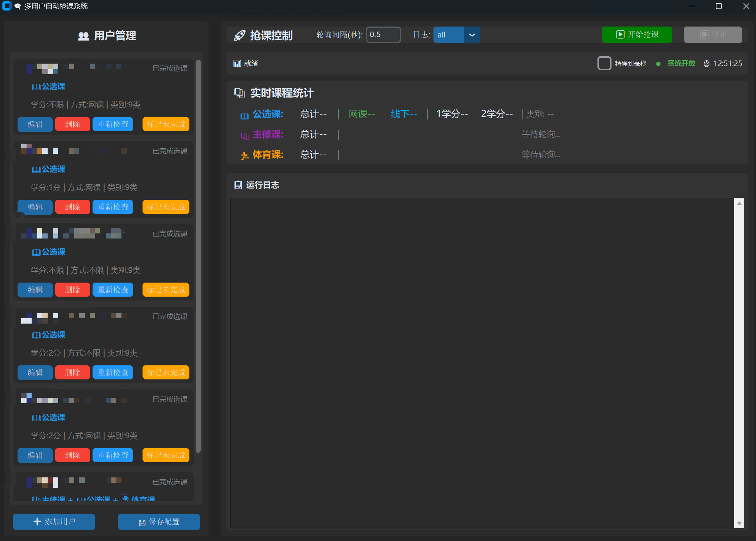This screenshot has height=541, width=756.
Task: Click the 1学分-- statistic
Action: (x=452, y=114)
